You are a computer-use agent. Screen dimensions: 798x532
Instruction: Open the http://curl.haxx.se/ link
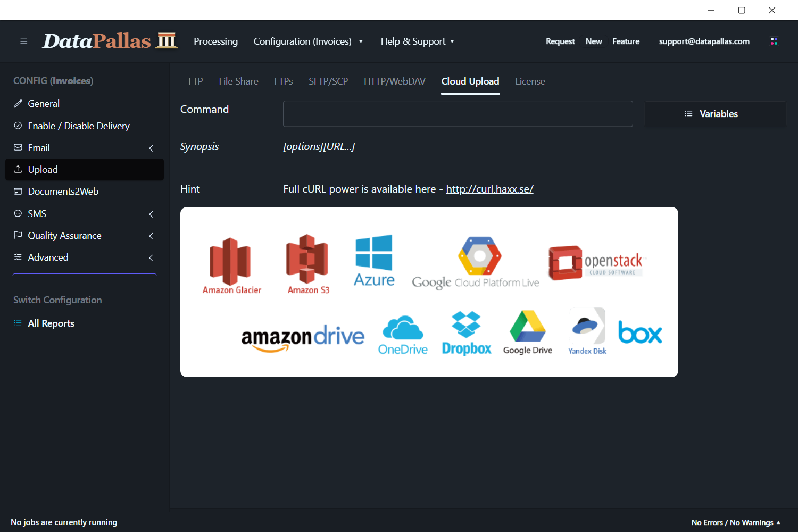[489, 189]
